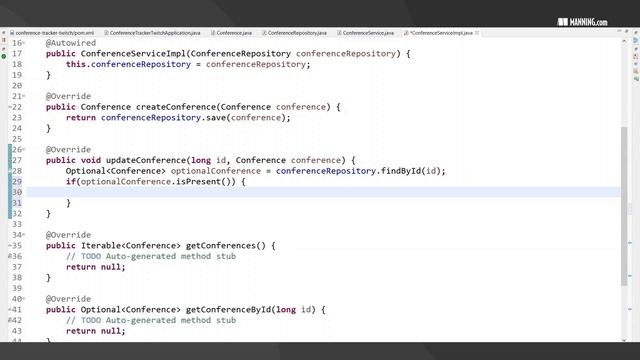
Task: Click the @Autowired annotation on line 16
Action: coord(71,43)
